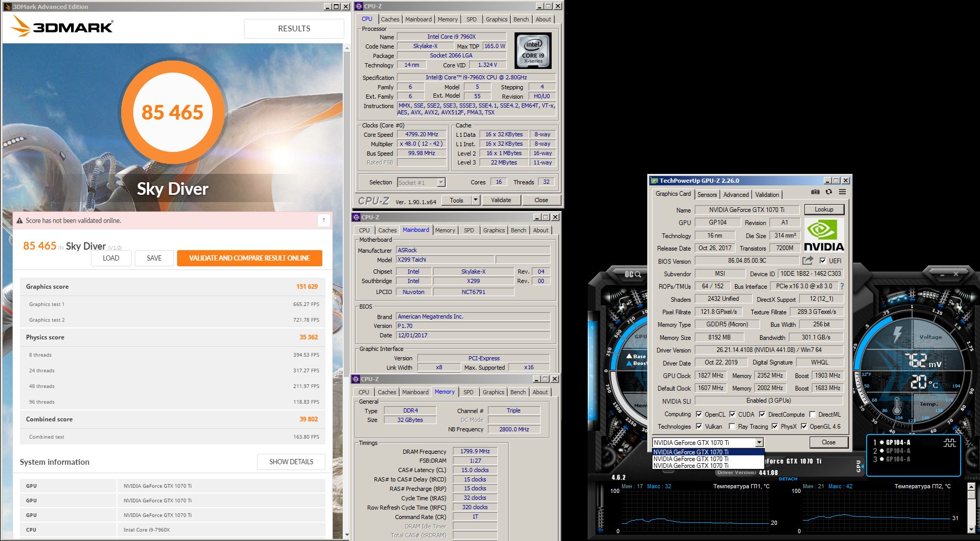Screen dimensions: 980x541
Task: Click the Validate button in CPU-Z
Action: click(x=501, y=200)
